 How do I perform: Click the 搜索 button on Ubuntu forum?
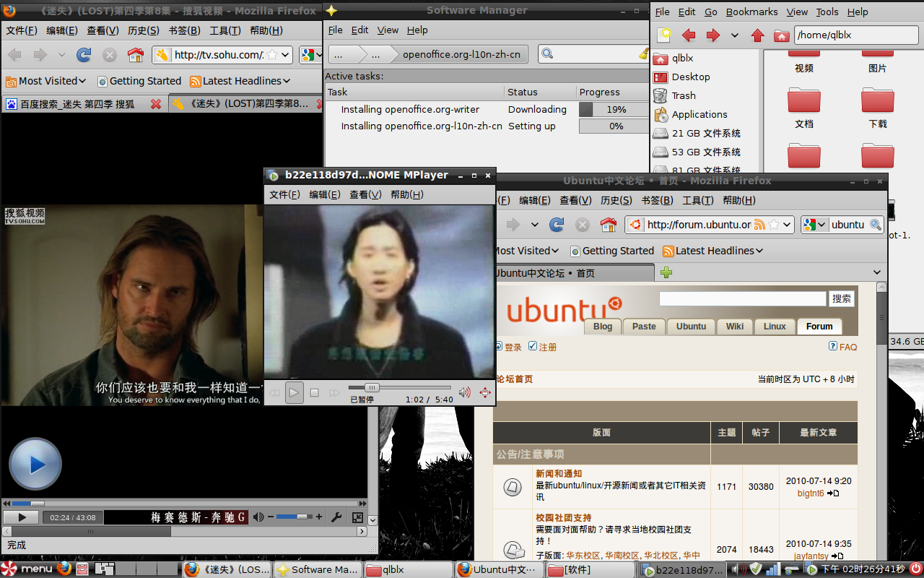click(842, 298)
